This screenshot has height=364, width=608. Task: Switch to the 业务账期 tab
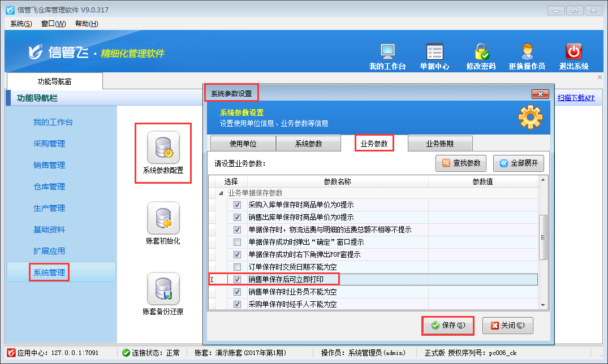click(x=439, y=144)
